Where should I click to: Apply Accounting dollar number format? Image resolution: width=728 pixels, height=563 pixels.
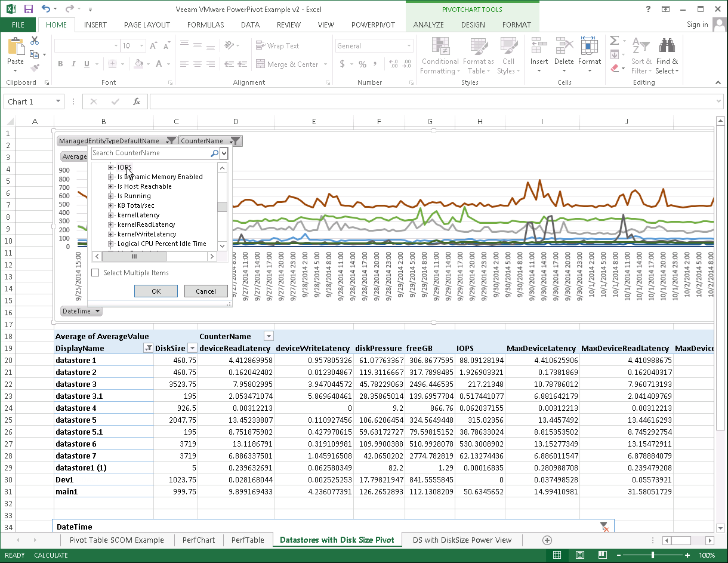pyautogui.click(x=342, y=64)
